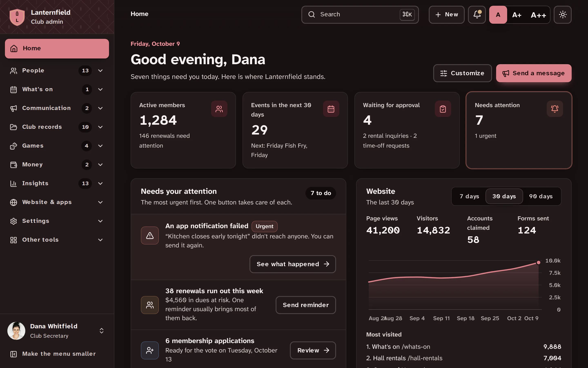Image resolution: width=588 pixels, height=368 pixels.
Task: Click Review for the membership applications
Action: [313, 350]
